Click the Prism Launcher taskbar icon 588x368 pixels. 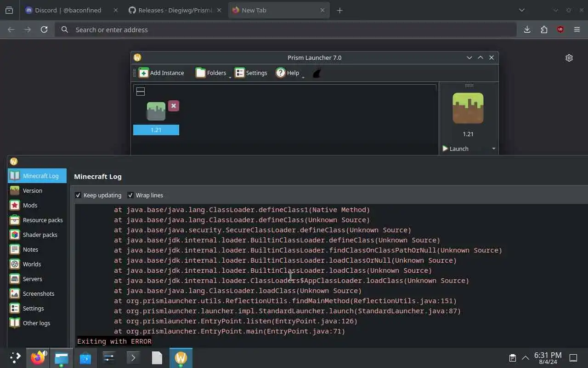(x=181, y=357)
